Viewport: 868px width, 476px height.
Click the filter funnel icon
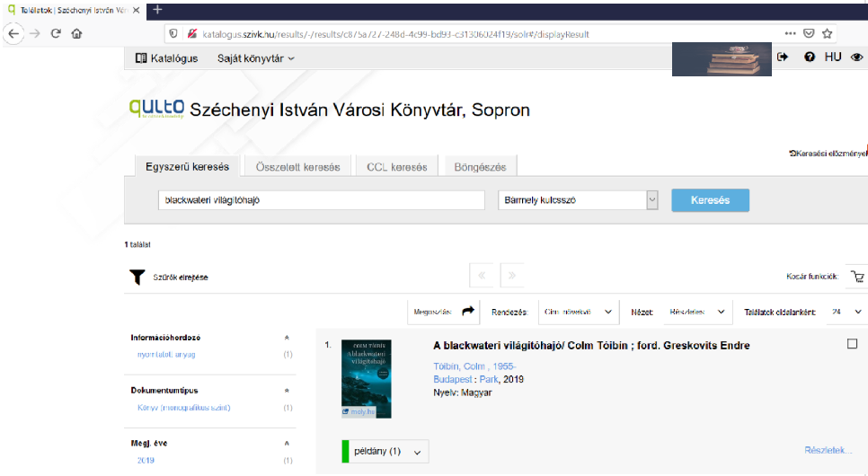[x=137, y=278]
